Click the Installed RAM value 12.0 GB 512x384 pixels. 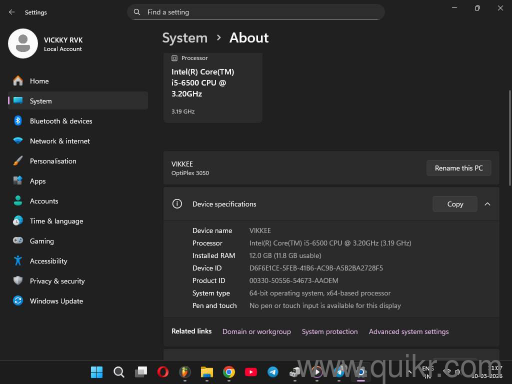[285, 256]
